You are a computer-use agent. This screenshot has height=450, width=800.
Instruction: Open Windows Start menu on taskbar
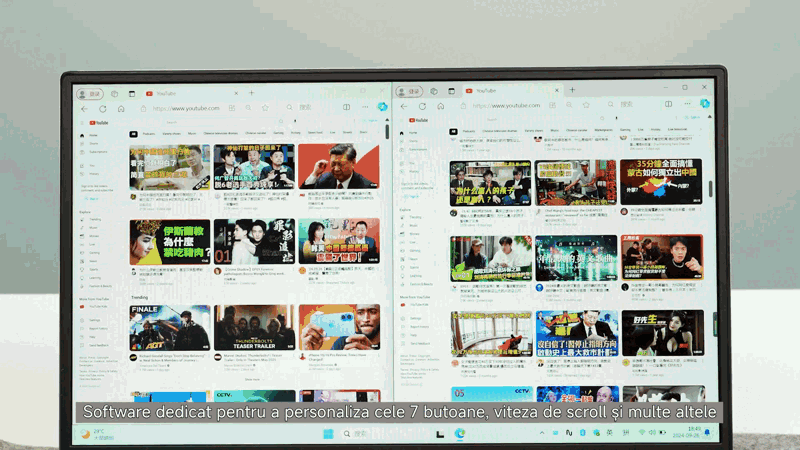click(328, 434)
